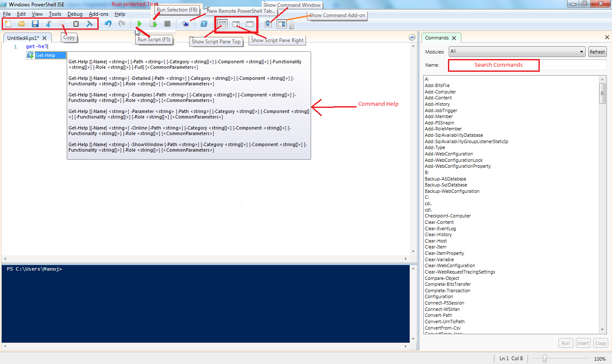Click the commands list scrollbar thumb
This screenshot has height=364, width=612.
(602, 93)
